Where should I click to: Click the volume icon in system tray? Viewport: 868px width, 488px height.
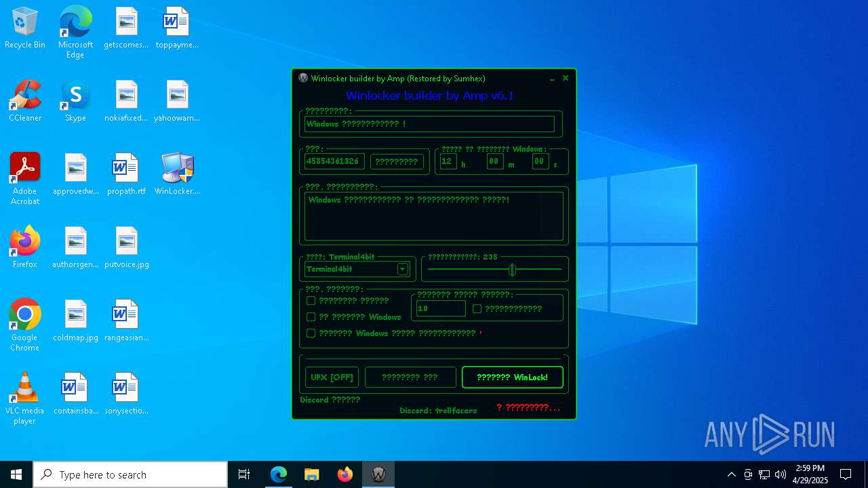coord(781,474)
